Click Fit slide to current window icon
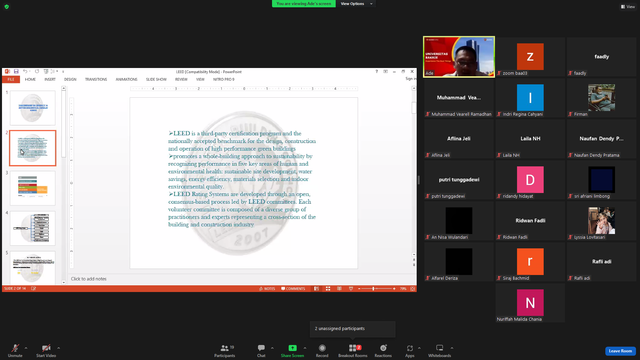Image resolution: width=640 pixels, height=360 pixels. (x=413, y=289)
